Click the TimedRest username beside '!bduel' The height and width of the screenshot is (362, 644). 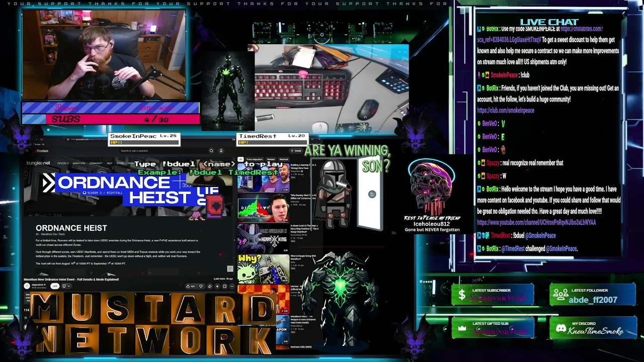tap(501, 235)
